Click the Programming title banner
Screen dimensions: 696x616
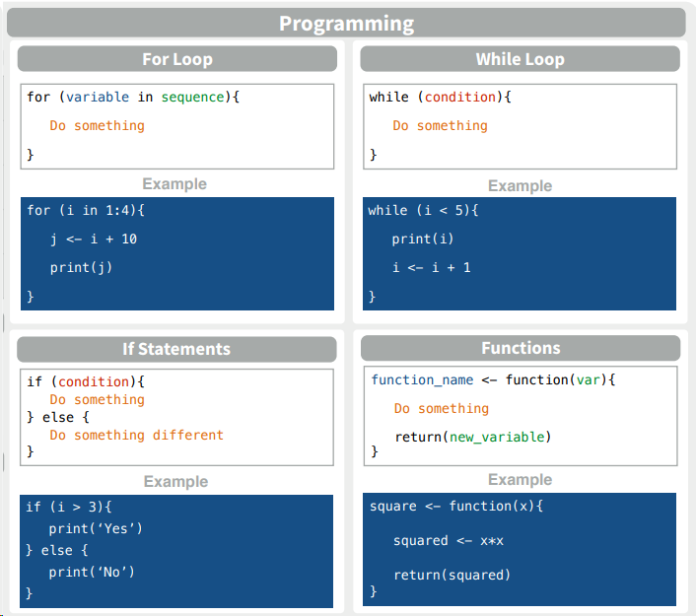point(347,23)
